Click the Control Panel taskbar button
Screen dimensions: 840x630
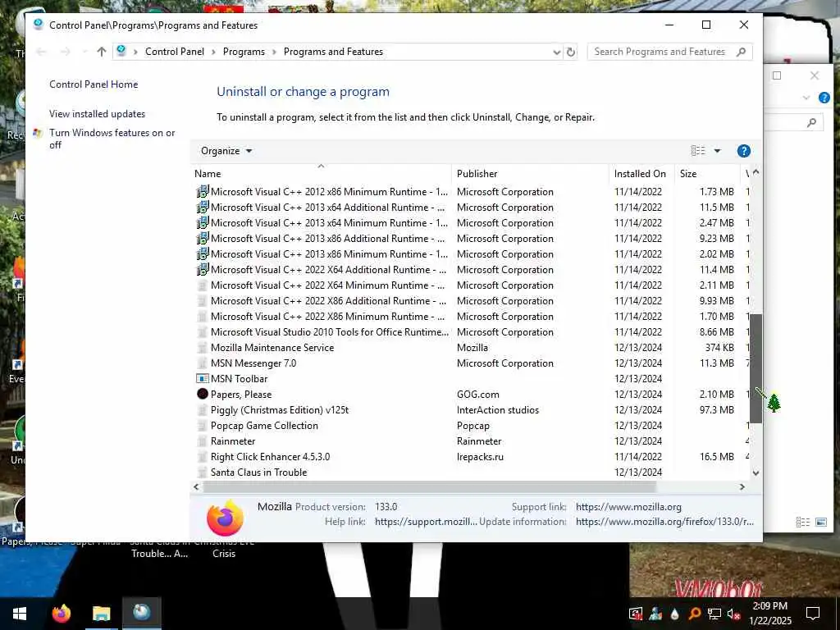(141, 614)
